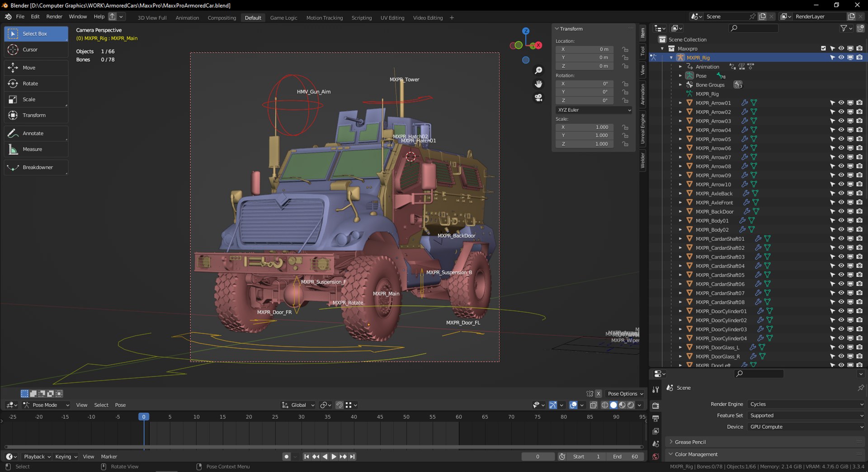Open the Global transform orientation dropdown
The width and height of the screenshot is (868, 472).
[x=297, y=405]
